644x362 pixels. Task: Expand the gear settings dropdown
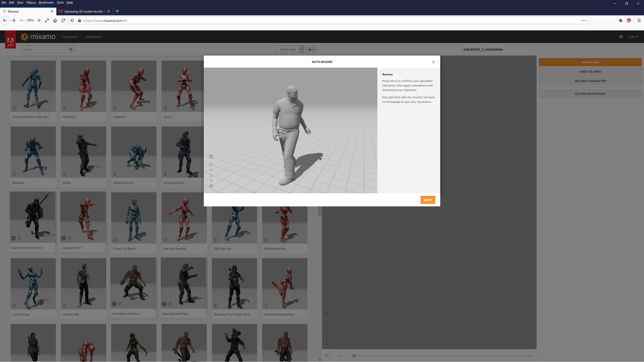311,50
